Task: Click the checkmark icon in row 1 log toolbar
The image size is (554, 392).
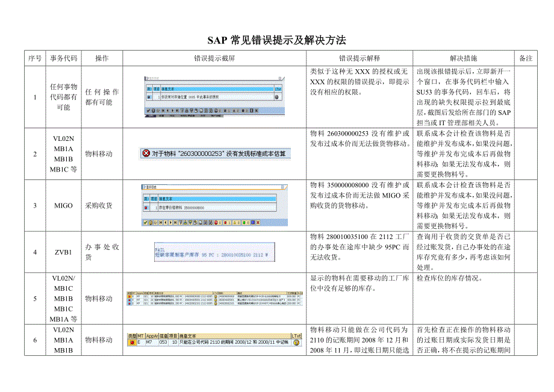Action: (x=149, y=111)
